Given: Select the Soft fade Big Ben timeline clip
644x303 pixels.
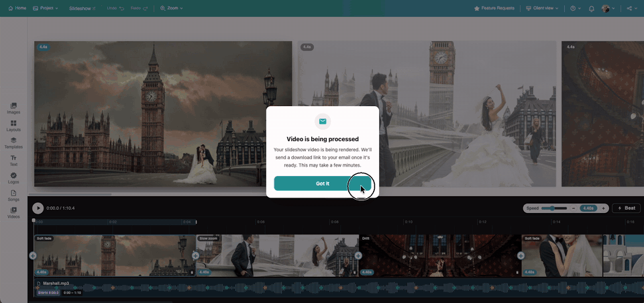Looking at the screenshot, I should pyautogui.click(x=115, y=255).
